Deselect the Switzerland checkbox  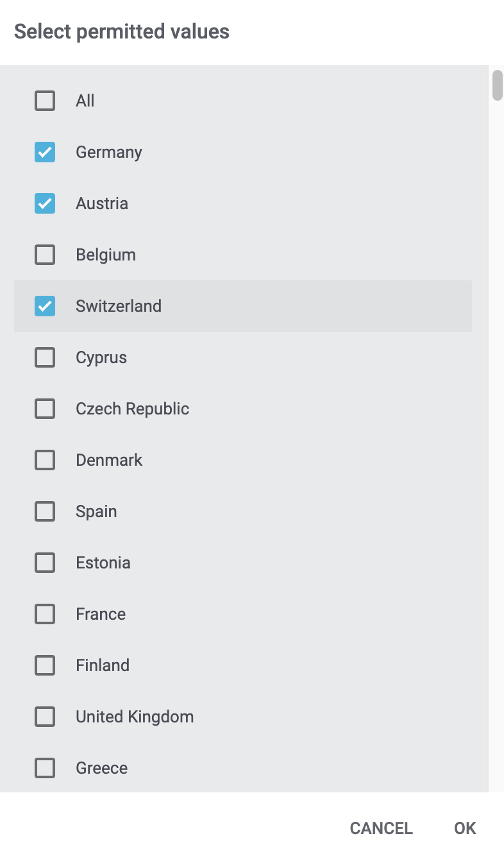[x=45, y=306]
